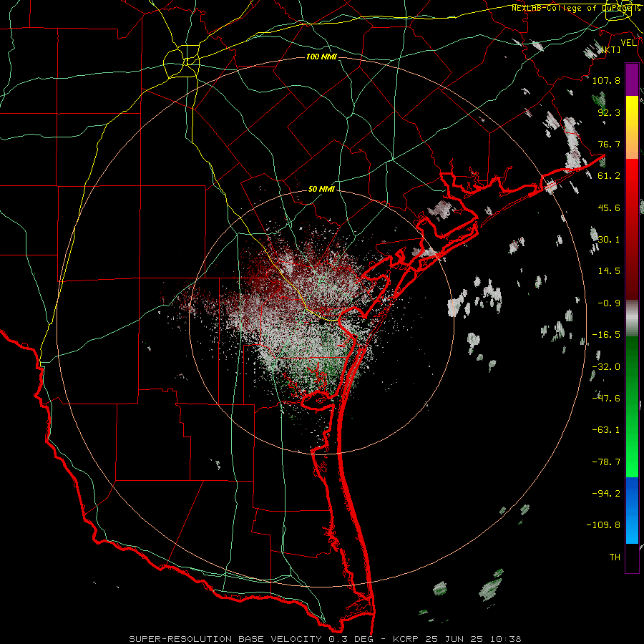The image size is (644, 644).
Task: Click the 76.7 velocity scale value
Action: pyautogui.click(x=609, y=144)
